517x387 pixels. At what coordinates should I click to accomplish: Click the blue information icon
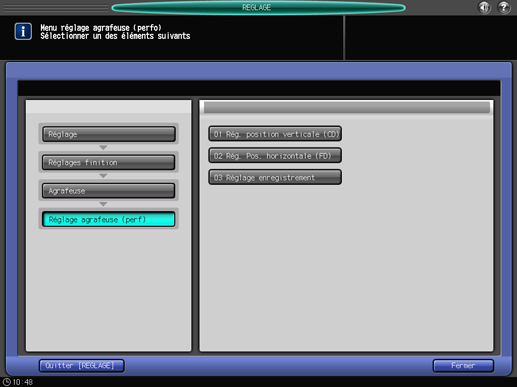coord(23,31)
